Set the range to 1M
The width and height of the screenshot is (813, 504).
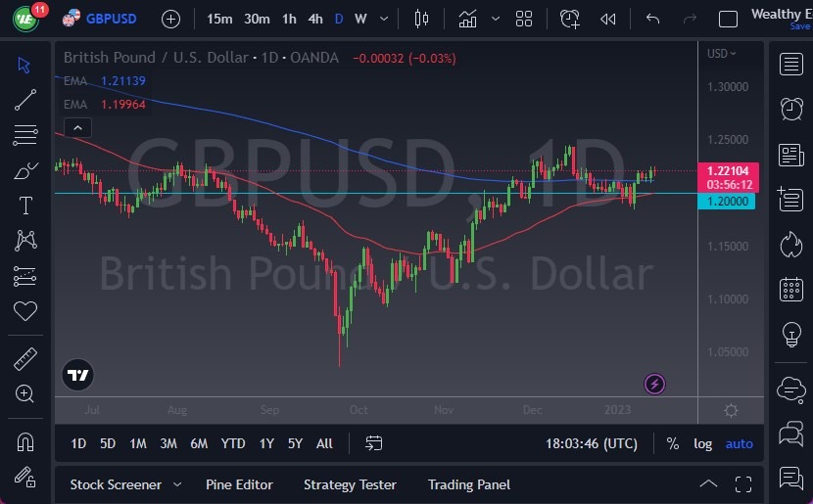[x=138, y=444]
